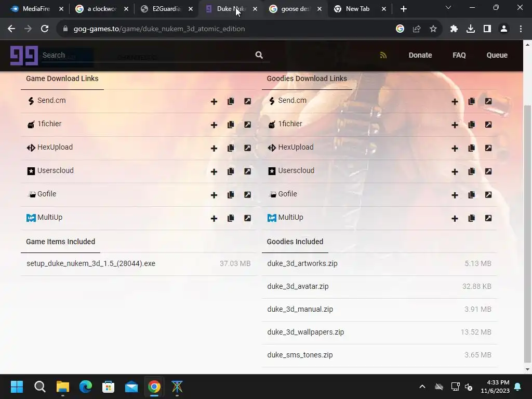The height and width of the screenshot is (399, 532).
Task: Add Userscloud goodies link to queue
Action: coord(455,171)
